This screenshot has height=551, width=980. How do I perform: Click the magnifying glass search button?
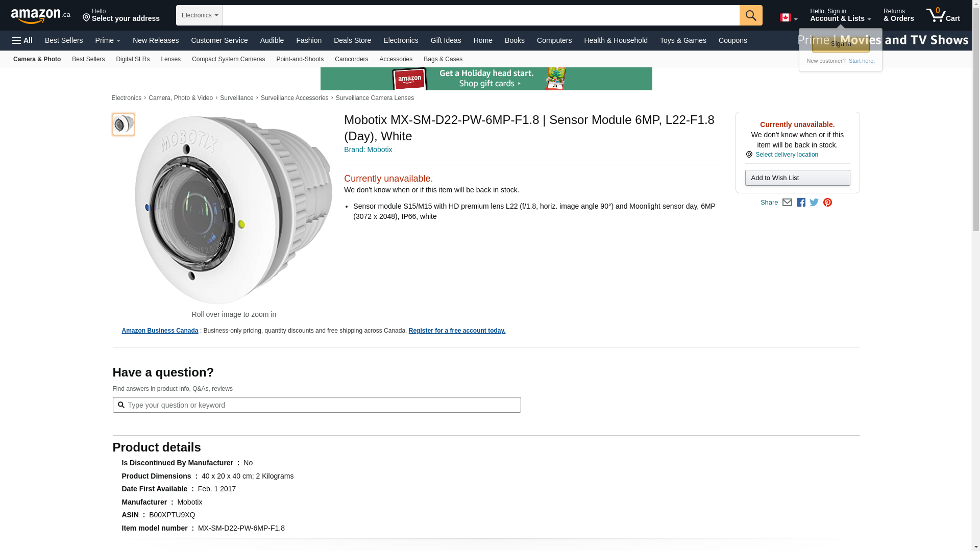(750, 15)
